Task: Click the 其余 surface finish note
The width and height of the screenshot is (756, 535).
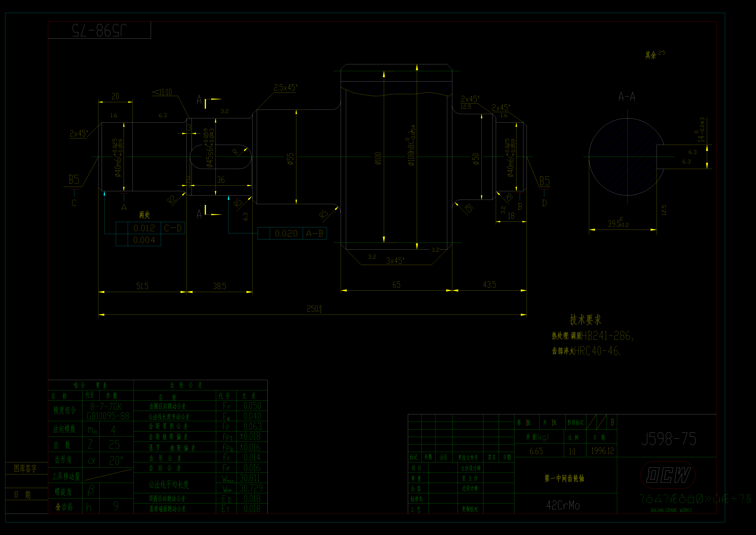Action: [x=651, y=55]
